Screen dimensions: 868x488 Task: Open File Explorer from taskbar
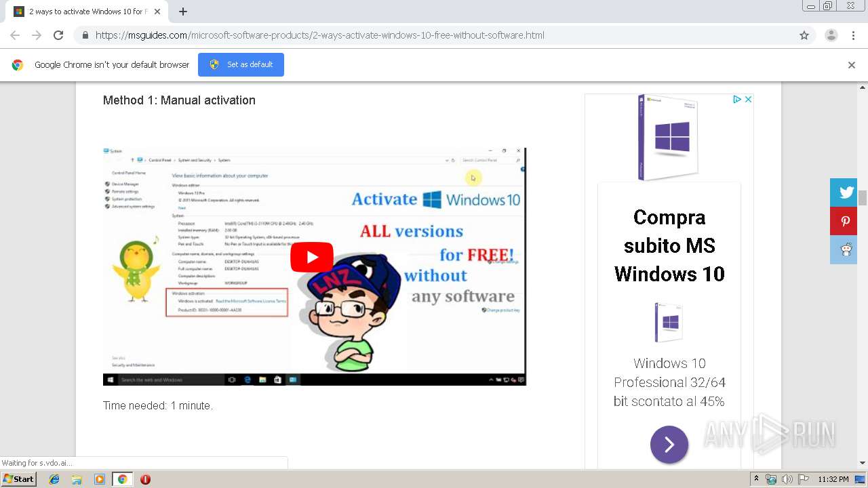77,479
